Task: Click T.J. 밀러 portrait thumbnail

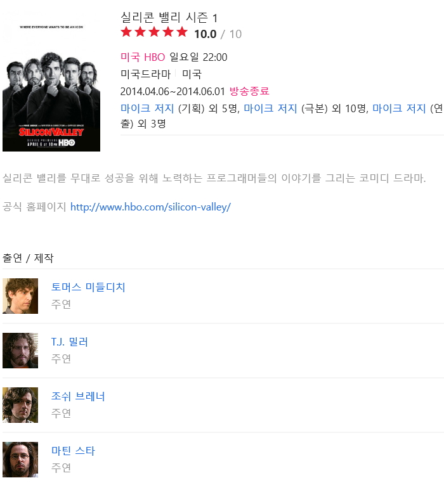Action: pos(20,351)
